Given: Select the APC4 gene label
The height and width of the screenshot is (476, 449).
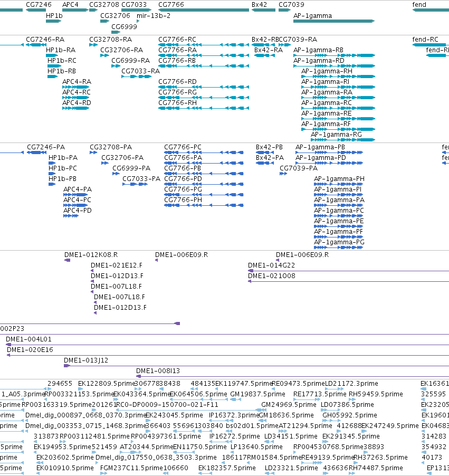Looking at the screenshot, I should [x=70, y=5].
